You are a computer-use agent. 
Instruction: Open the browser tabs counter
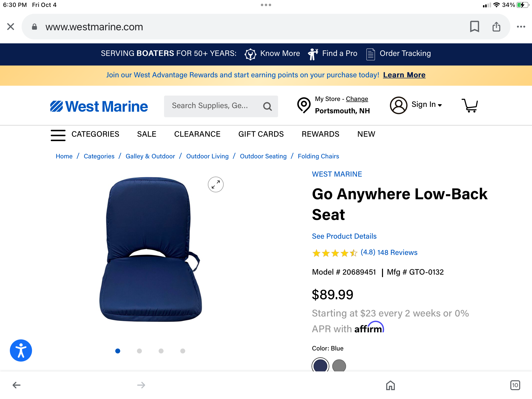[515, 385]
